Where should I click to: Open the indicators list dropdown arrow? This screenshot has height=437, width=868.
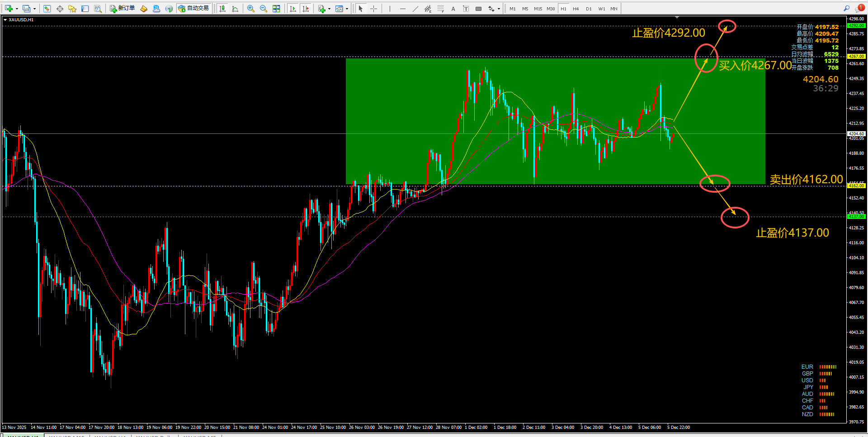pyautogui.click(x=329, y=9)
